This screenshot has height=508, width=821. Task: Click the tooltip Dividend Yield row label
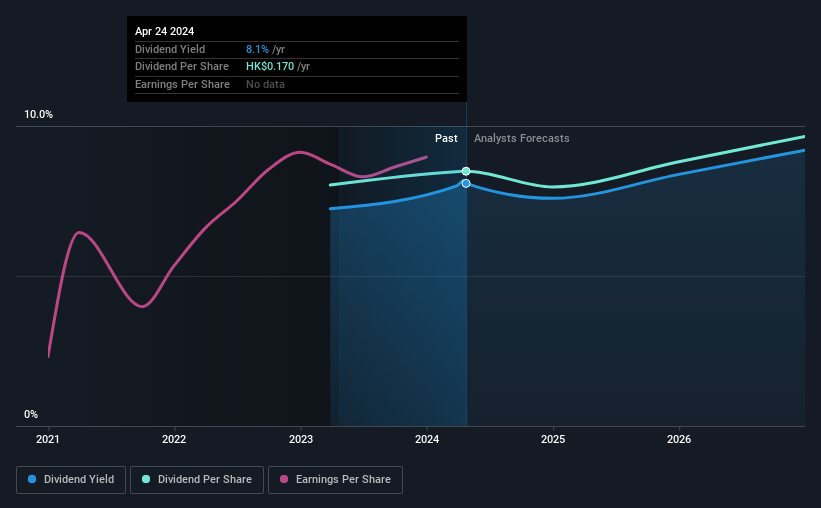170,49
